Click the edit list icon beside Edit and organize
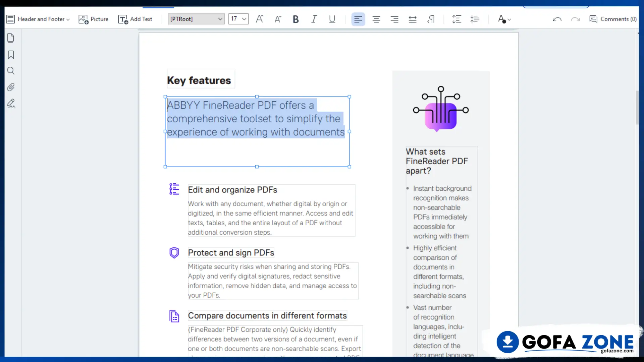Screen dimensions: 644x362 [174, 189]
